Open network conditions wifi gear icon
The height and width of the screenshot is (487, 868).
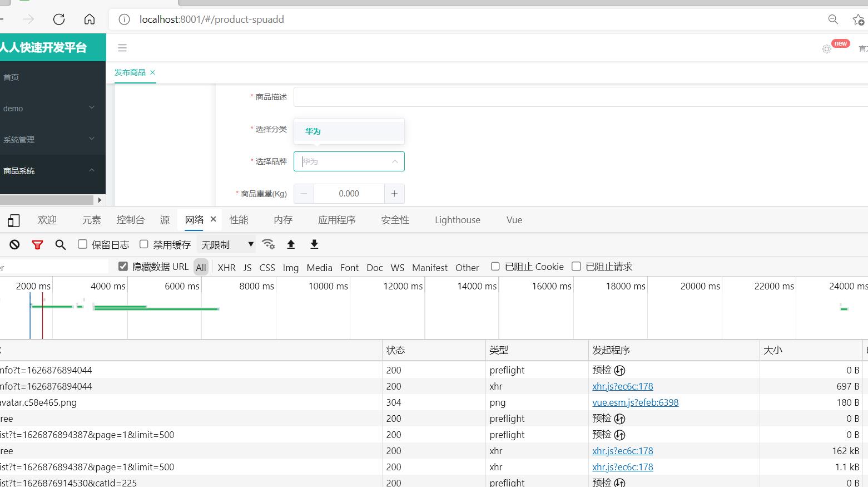[268, 244]
